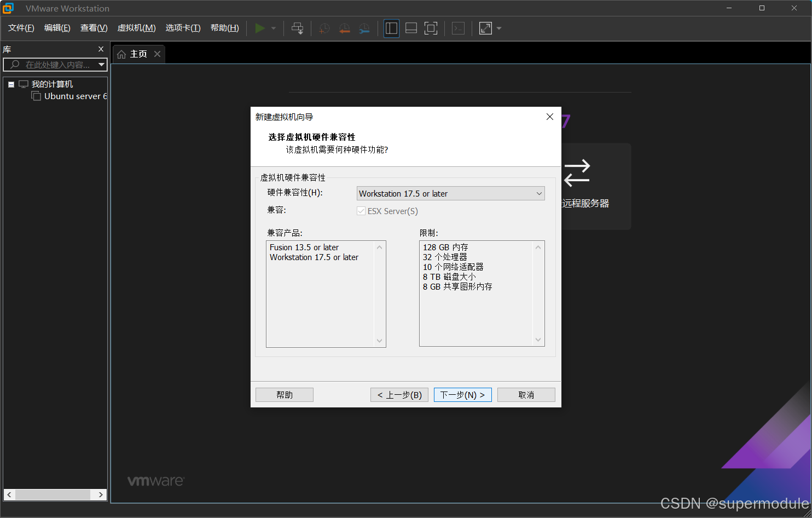Click the VMware Workstation app logo icon

coord(8,8)
